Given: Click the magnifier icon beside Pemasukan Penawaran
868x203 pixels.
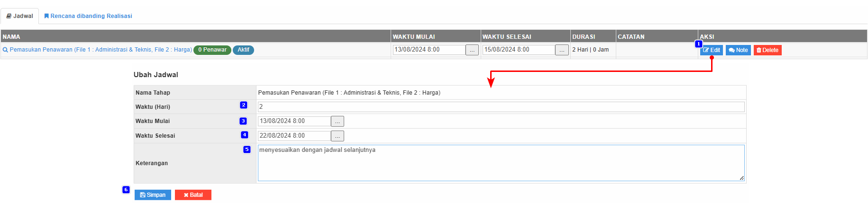Looking at the screenshot, I should 5,50.
